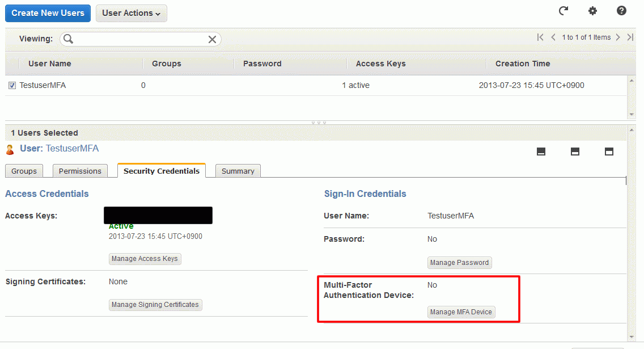
Task: Switch to the Permissions tab
Action: pyautogui.click(x=80, y=171)
